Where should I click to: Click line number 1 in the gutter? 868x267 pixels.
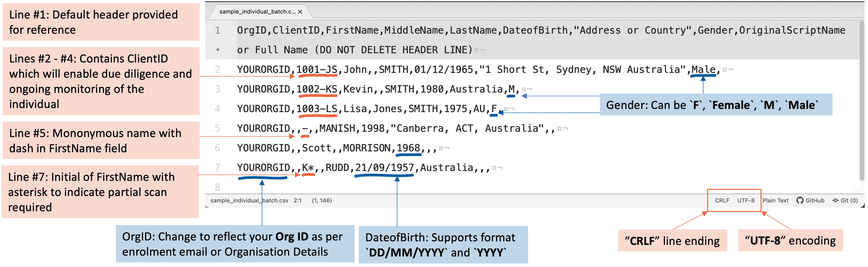(218, 30)
